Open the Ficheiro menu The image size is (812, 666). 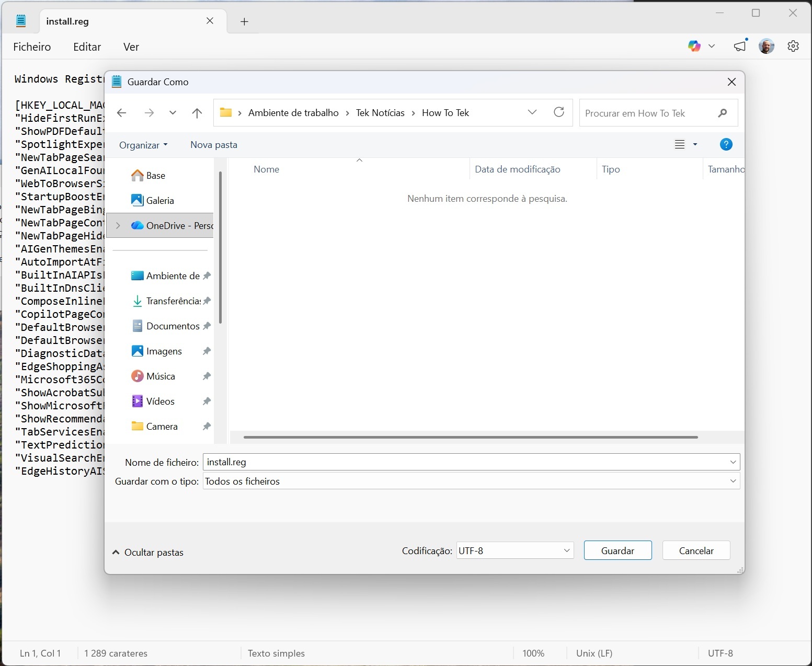32,47
